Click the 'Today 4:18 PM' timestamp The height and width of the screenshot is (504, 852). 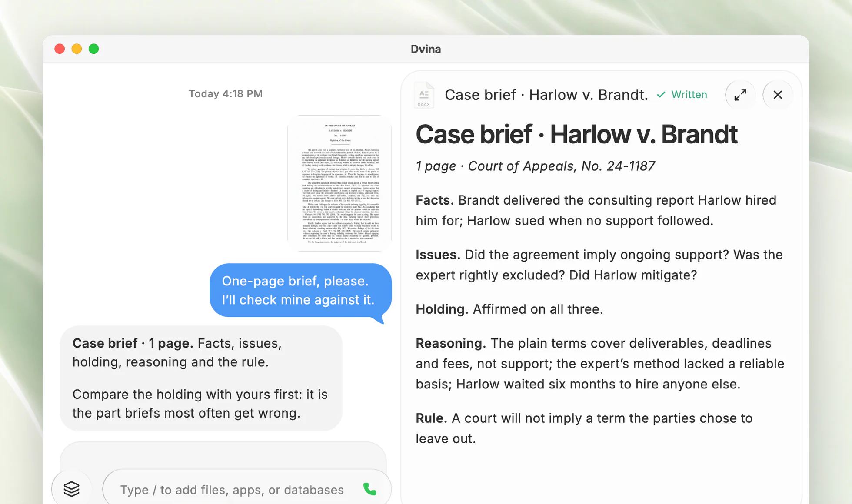226,94
